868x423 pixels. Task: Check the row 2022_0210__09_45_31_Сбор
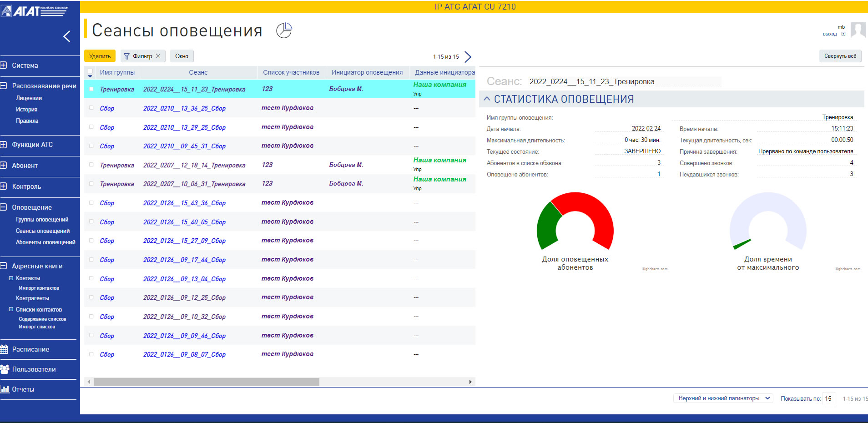(x=91, y=146)
